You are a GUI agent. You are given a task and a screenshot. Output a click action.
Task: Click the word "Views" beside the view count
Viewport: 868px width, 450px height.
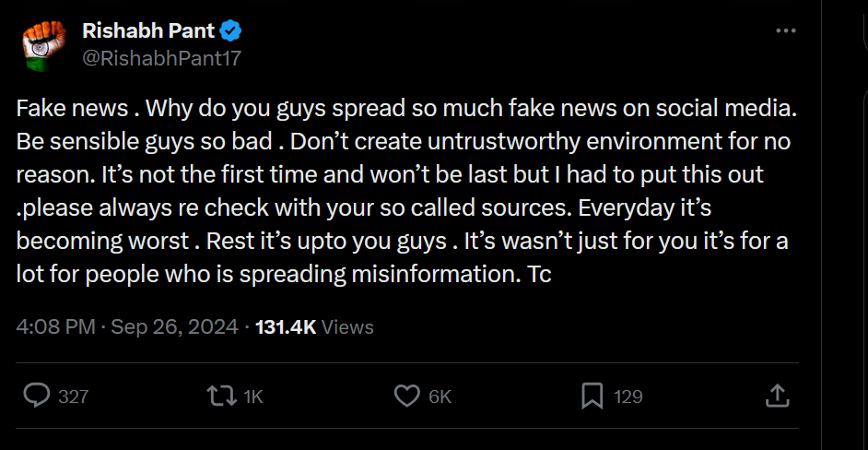pos(348,326)
